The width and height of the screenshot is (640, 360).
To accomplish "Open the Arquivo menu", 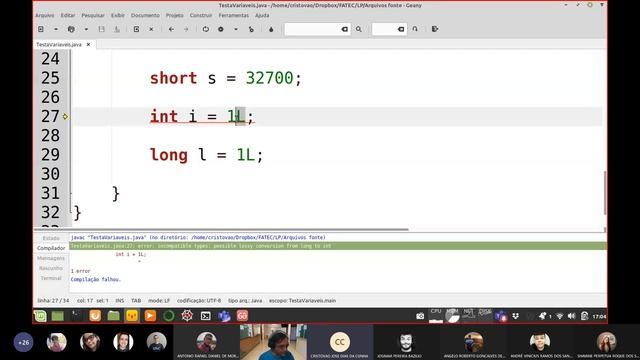I will click(45, 16).
